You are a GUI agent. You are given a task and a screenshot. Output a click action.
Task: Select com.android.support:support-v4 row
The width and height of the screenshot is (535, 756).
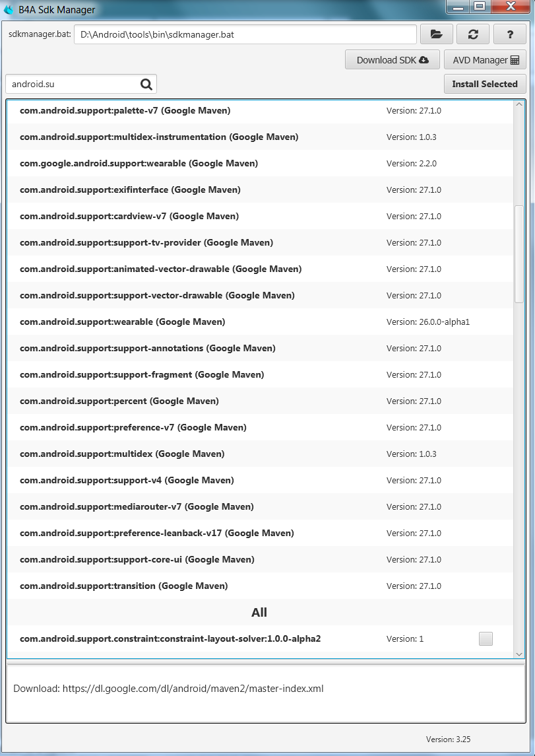pyautogui.click(x=260, y=480)
